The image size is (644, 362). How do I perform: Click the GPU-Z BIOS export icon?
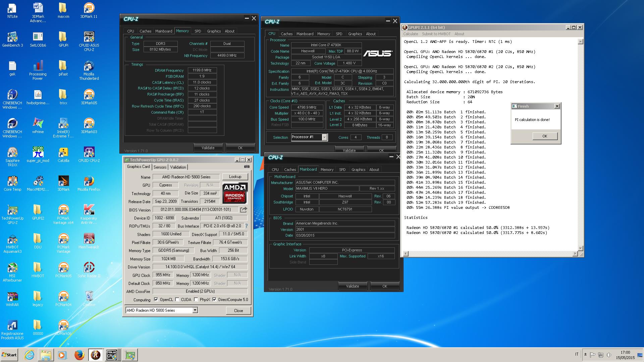coord(244,209)
